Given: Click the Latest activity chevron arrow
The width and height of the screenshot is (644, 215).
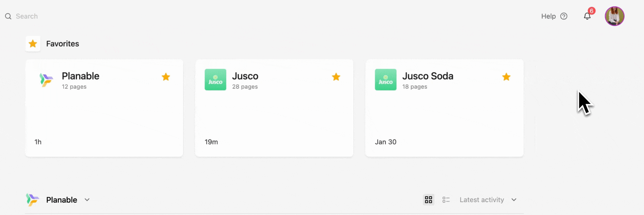Looking at the screenshot, I should click(x=514, y=200).
